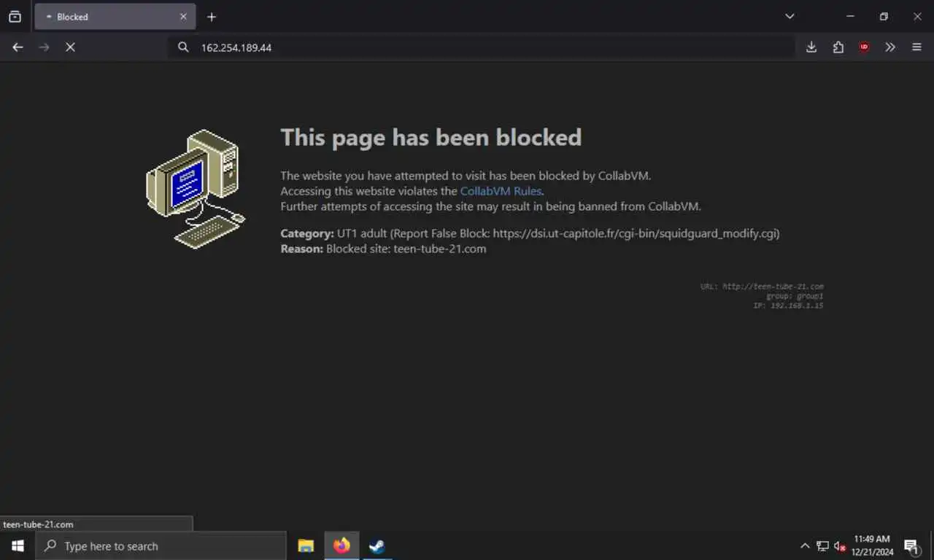This screenshot has width=934, height=560.
Task: Restore down the Firefox window
Action: pyautogui.click(x=884, y=17)
